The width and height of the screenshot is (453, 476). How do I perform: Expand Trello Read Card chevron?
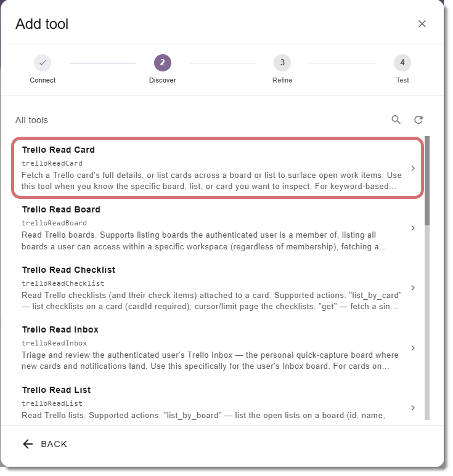(x=412, y=168)
